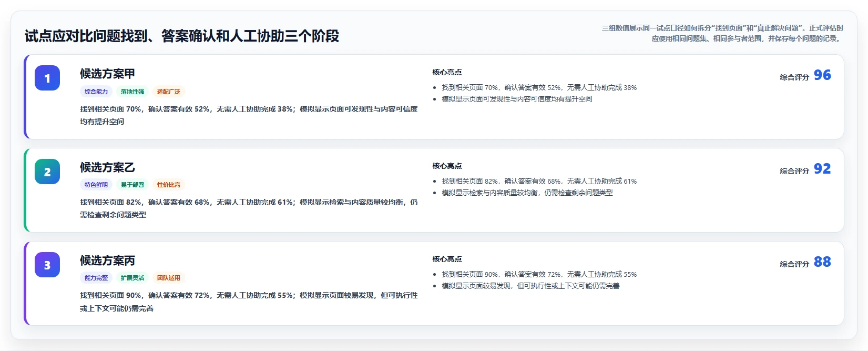The image size is (868, 351).
Task: Click the bold summary paragraph under 候选方案甲
Action: [x=249, y=115]
